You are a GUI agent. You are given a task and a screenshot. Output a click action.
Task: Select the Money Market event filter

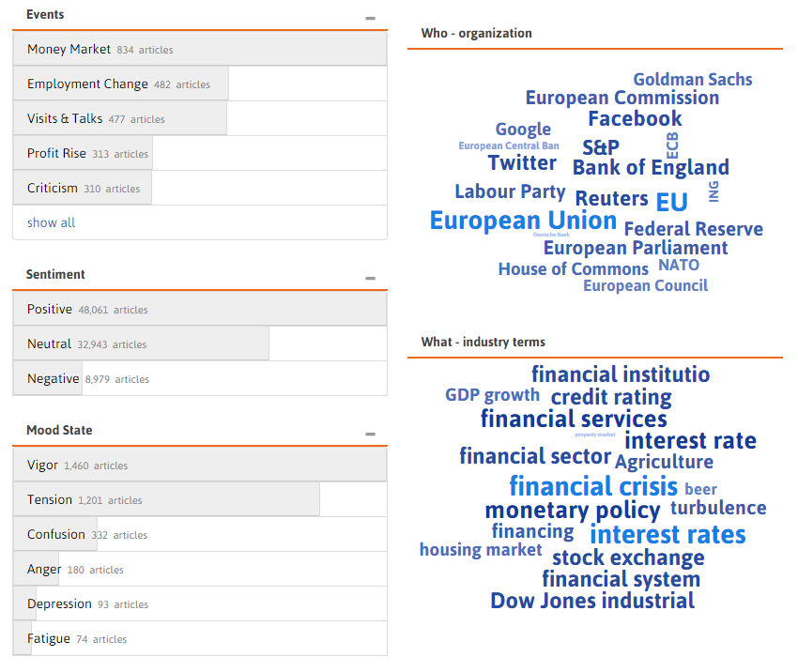click(200, 49)
